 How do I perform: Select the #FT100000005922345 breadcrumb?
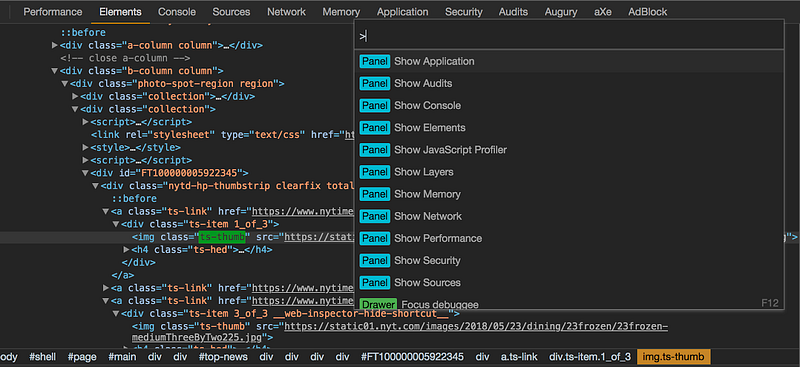click(412, 356)
